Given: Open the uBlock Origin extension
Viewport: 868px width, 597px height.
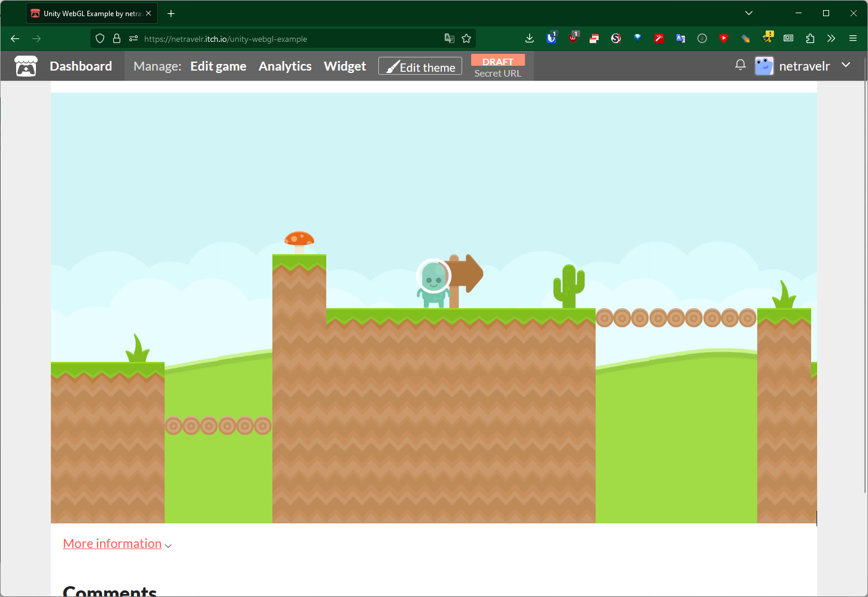Looking at the screenshot, I should pos(573,38).
